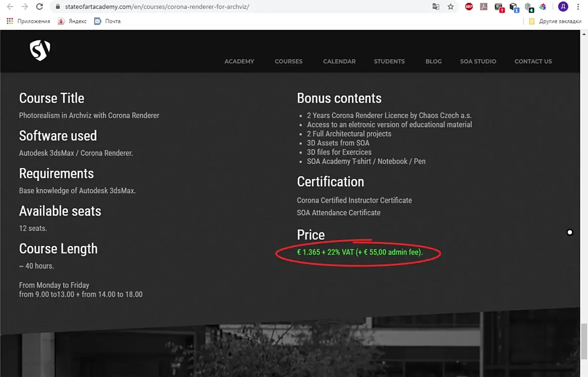Open the Яндекс bookmark
Screen dimensions: 588x377
pyautogui.click(x=72, y=21)
